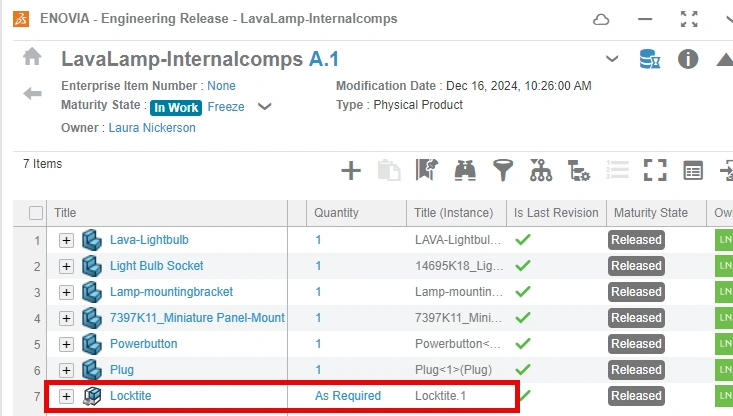Click the hierarchy tree structure icon

[x=541, y=170]
